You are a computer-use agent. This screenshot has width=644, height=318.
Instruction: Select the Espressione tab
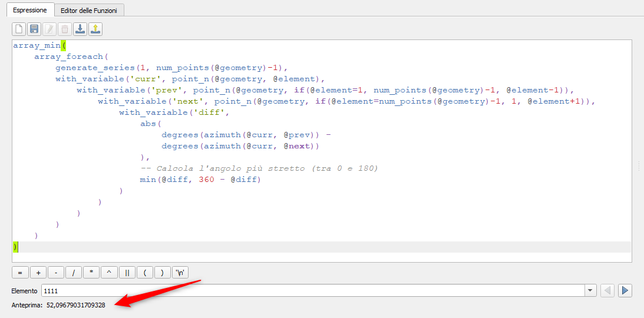tap(29, 10)
